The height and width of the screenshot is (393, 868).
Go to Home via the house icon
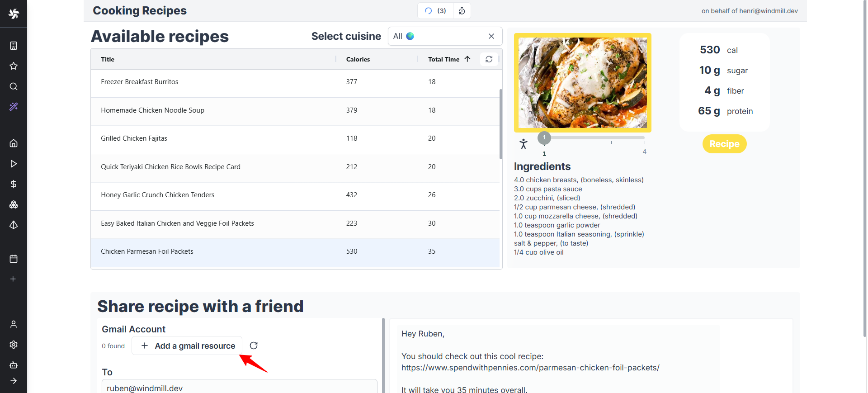14,143
